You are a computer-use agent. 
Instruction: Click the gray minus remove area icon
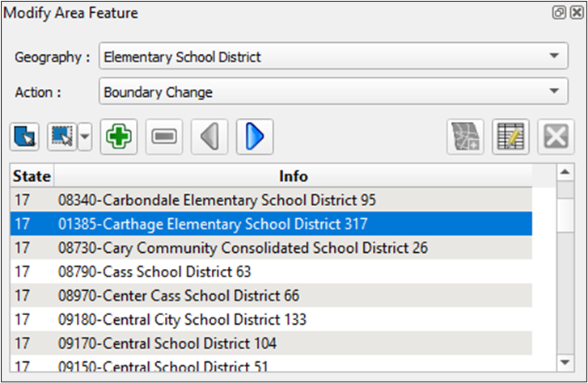pos(164,137)
